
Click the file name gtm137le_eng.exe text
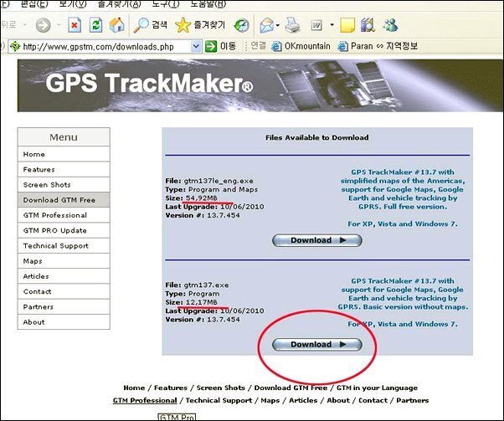click(219, 181)
